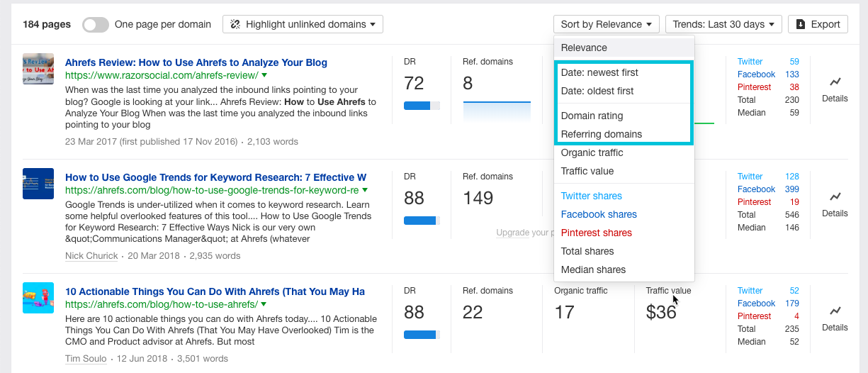Select Relevance sort option
868x373 pixels.
(624, 48)
